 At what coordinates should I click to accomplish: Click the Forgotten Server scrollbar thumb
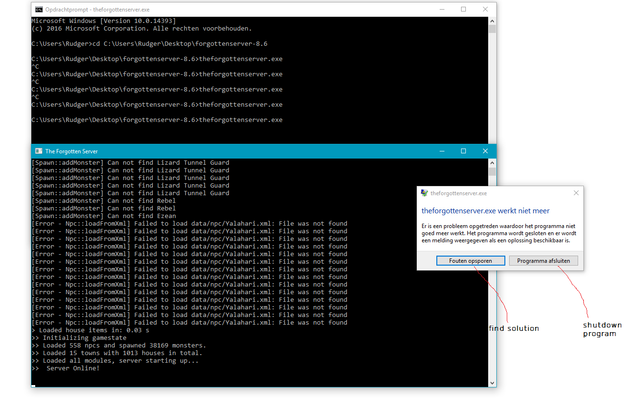492,171
